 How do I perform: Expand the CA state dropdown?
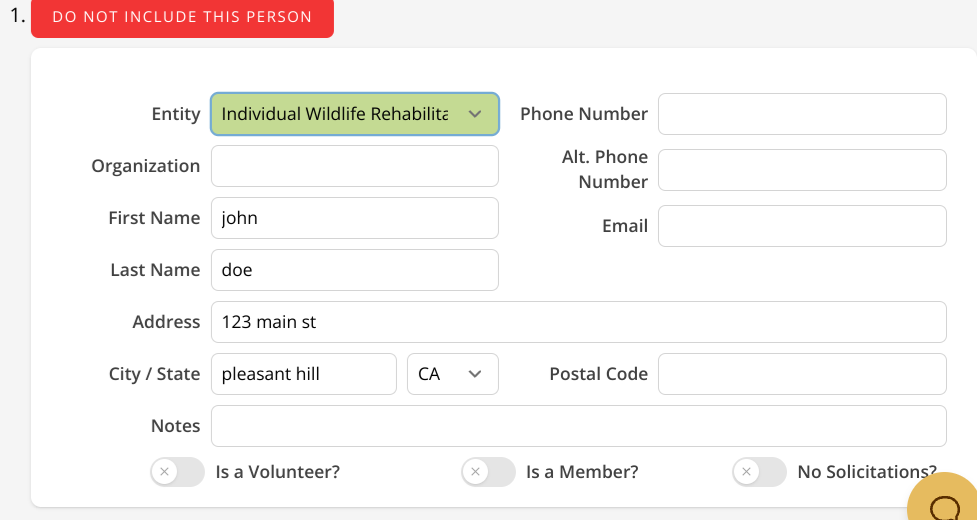[x=453, y=374]
